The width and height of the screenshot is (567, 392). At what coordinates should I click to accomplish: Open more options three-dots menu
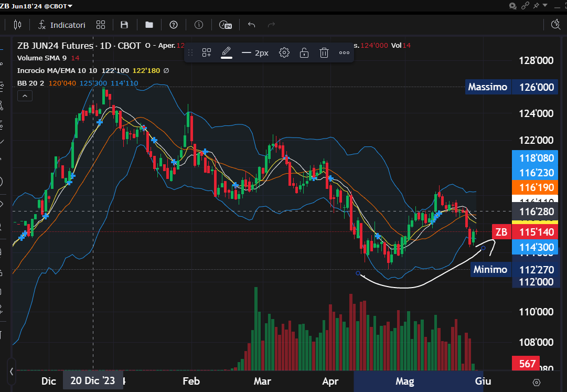344,53
